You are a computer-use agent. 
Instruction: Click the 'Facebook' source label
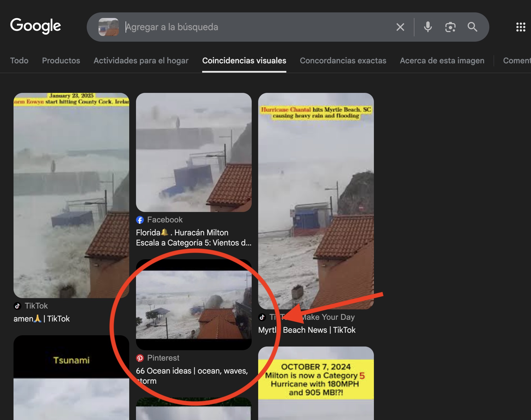coord(165,220)
